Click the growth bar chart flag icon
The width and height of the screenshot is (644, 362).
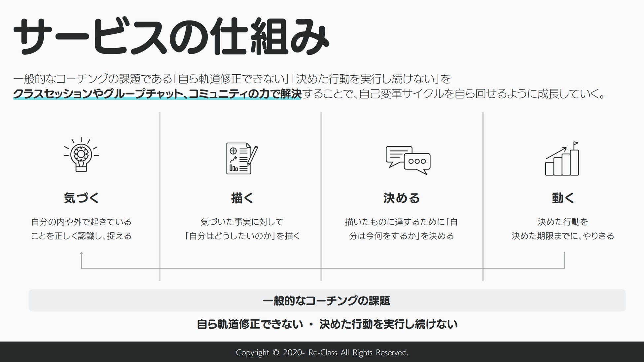562,159
